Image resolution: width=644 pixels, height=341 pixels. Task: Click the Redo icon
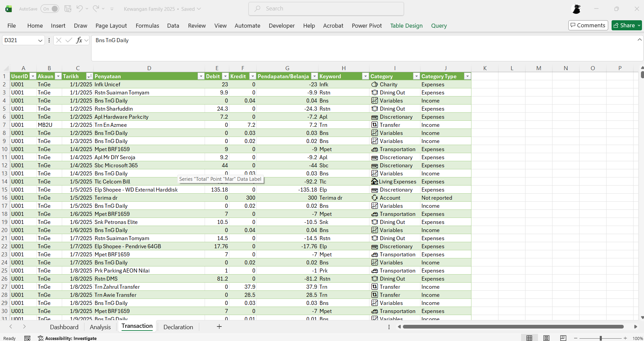pyautogui.click(x=96, y=9)
